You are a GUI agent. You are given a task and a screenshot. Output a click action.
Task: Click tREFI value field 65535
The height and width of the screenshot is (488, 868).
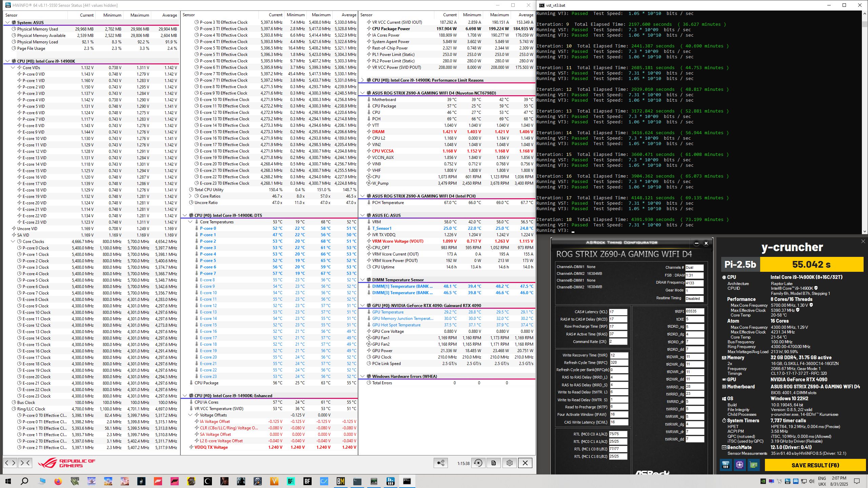[694, 311]
